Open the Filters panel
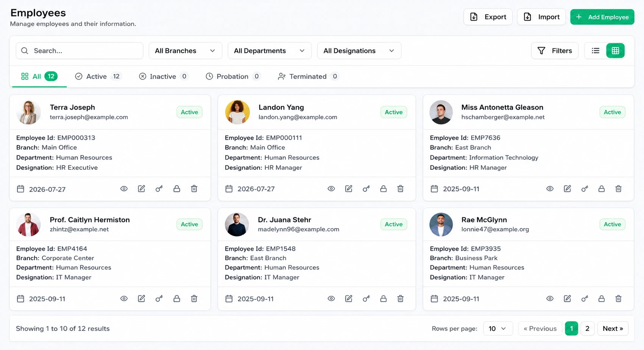This screenshot has width=644, height=350. [555, 51]
